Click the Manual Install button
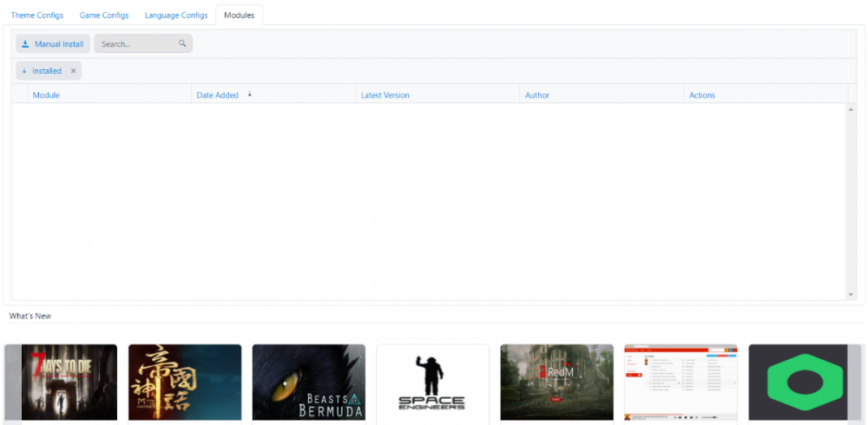Viewport: 868px width, 425px height. tap(52, 43)
